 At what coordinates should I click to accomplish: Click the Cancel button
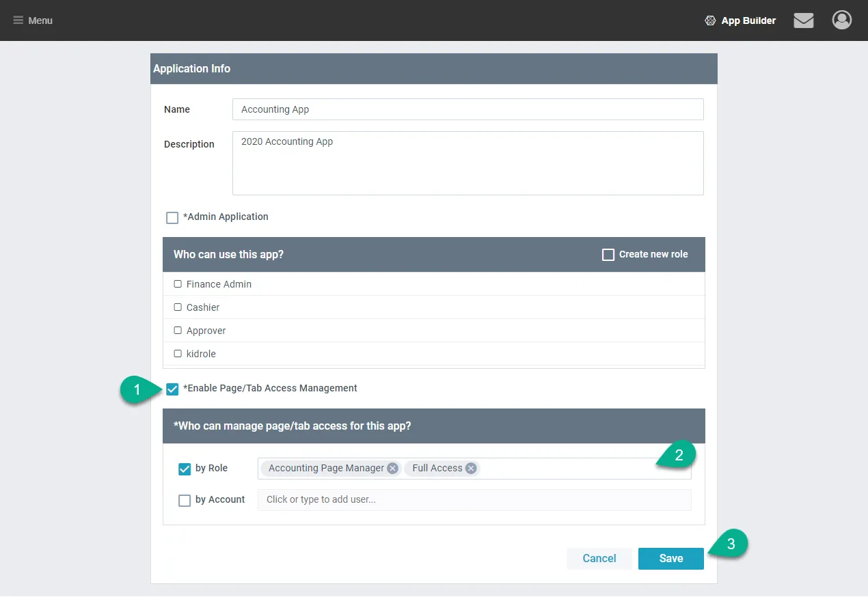tap(599, 558)
